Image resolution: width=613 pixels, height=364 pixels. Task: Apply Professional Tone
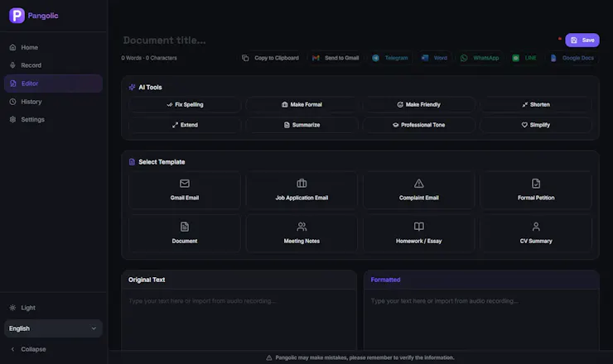pos(418,125)
